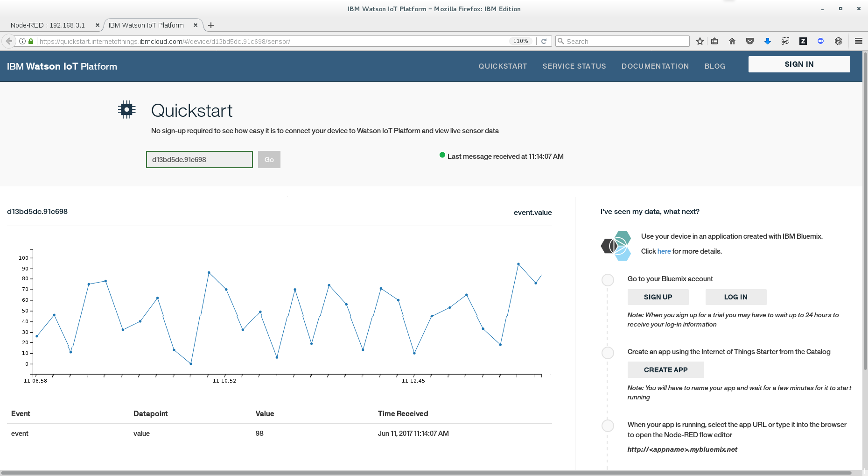Open downloads arrow icon
Viewport: 868px width, 476px height.
pyautogui.click(x=767, y=41)
